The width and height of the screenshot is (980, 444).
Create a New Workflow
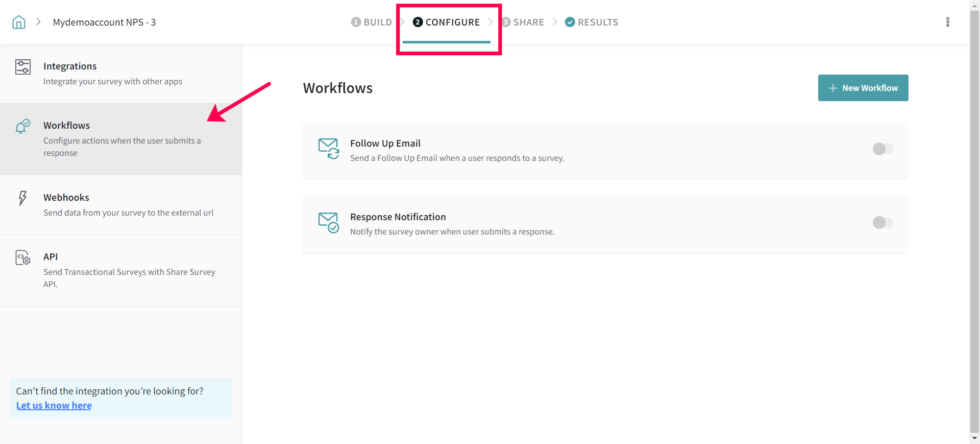(x=863, y=88)
